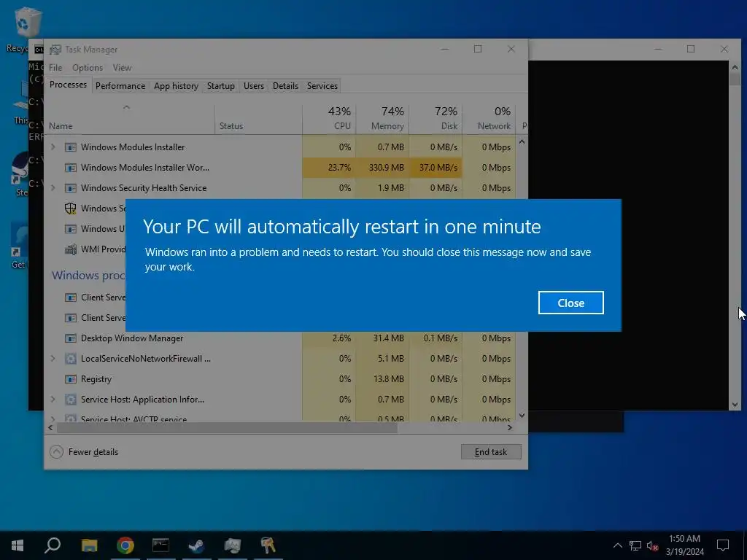Click LocalServiceNoNetworkFirewall gear icon
Image resolution: width=747 pixels, height=560 pixels.
tap(71, 359)
